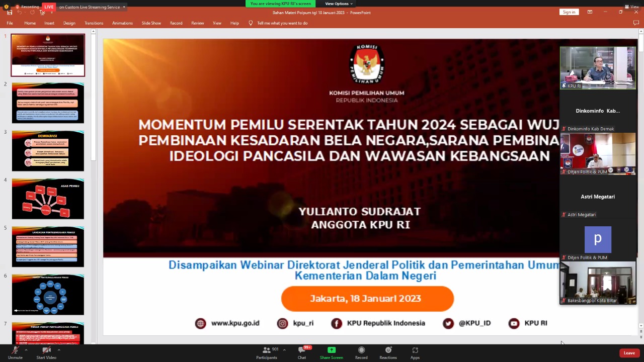Viewport: 644px width, 362px height.
Task: Click the lightbulb Tell me icon
Action: [251, 23]
